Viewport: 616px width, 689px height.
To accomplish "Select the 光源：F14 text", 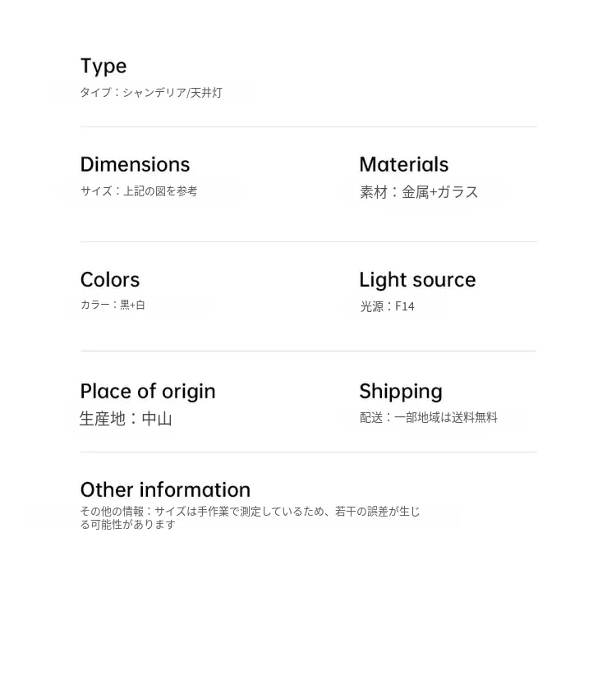I will coord(387,306).
